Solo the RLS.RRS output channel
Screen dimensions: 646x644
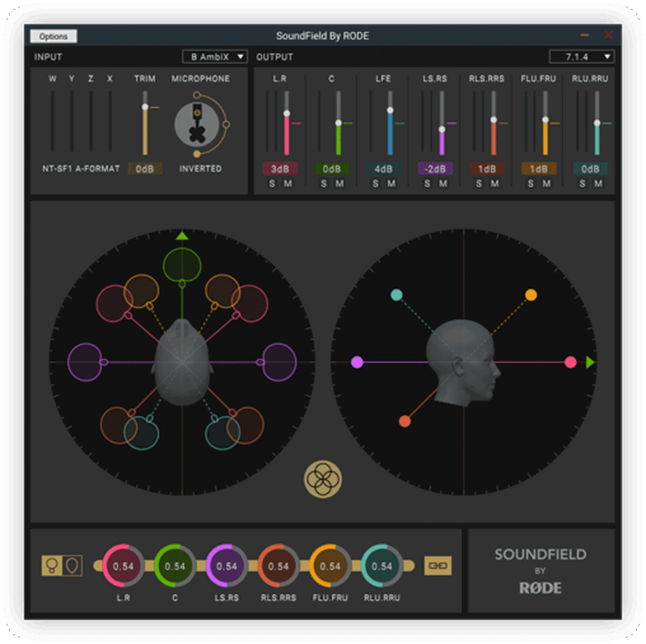(479, 183)
